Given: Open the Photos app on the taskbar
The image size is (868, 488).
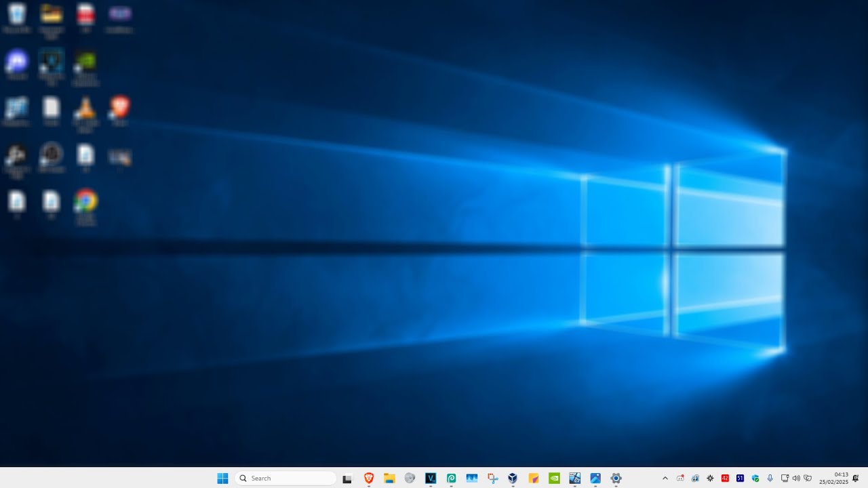Looking at the screenshot, I should (x=595, y=479).
